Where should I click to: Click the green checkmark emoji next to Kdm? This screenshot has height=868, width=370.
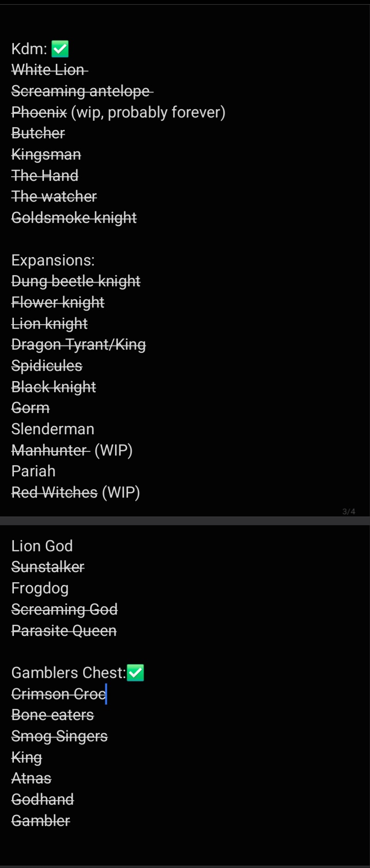point(60,49)
